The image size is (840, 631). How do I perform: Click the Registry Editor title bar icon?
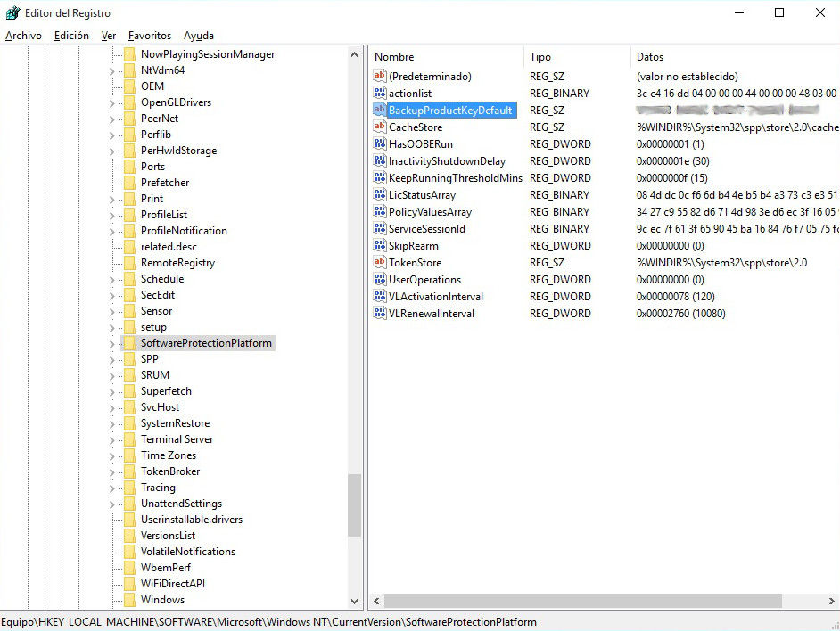[x=12, y=12]
